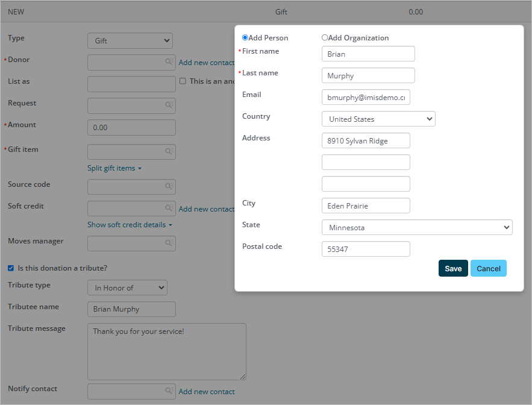Viewport: 532px width, 405px height.
Task: Select Add Person radio button
Action: click(x=245, y=38)
